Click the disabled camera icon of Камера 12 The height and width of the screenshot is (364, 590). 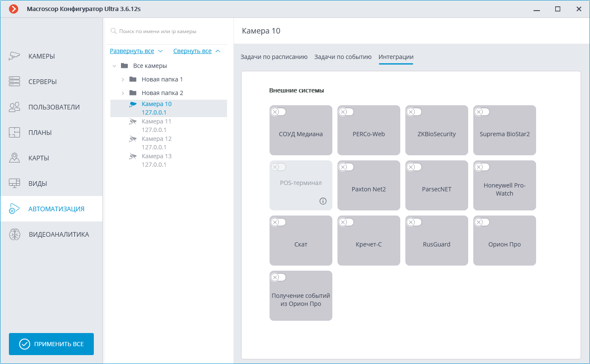[133, 139]
